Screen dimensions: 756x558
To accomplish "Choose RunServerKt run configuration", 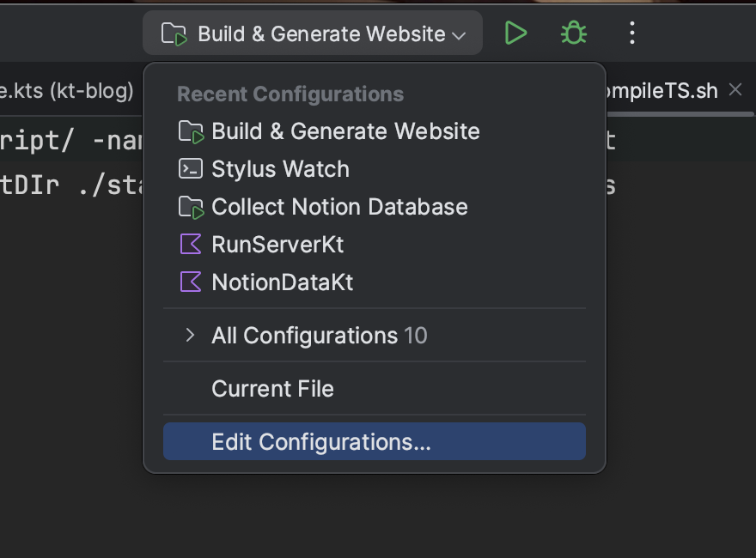I will tap(277, 245).
